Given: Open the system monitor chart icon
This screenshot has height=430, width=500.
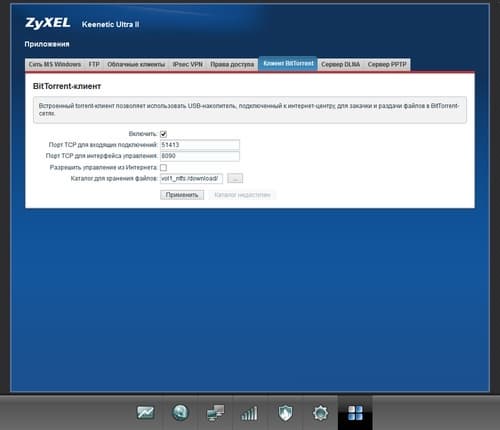Looking at the screenshot, I should [146, 413].
